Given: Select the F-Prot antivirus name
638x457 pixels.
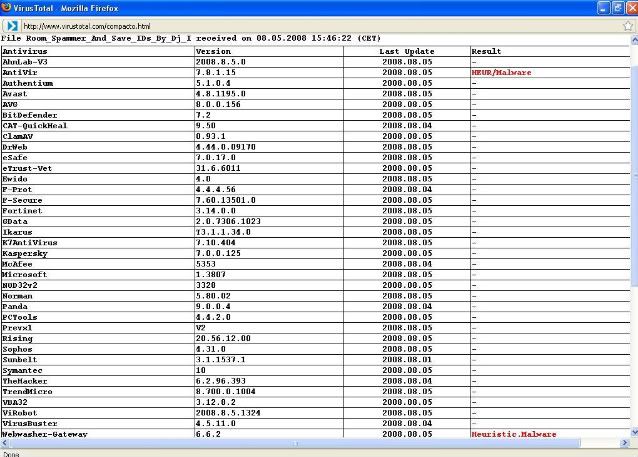Looking at the screenshot, I should [17, 189].
